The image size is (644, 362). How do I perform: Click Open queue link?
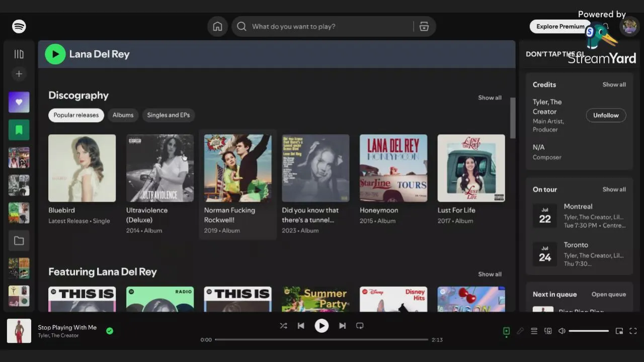[x=609, y=294]
